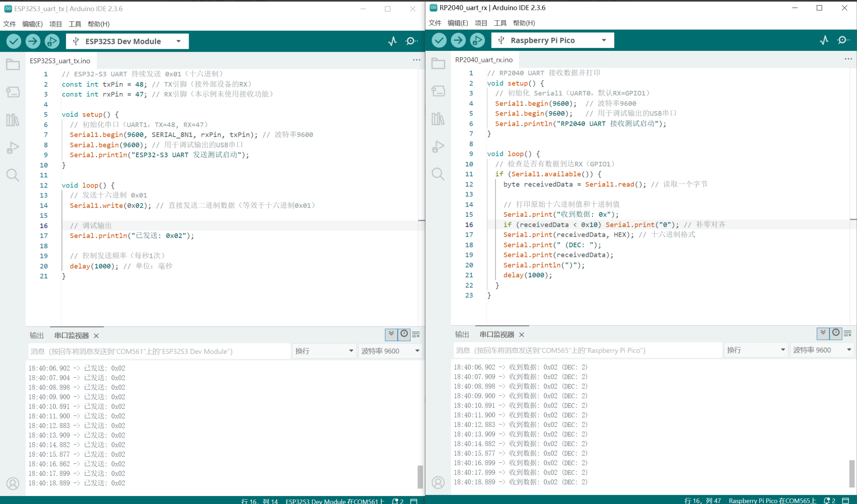This screenshot has height=504, width=857.
Task: Click account profile icon in RP2040 window
Action: [438, 482]
